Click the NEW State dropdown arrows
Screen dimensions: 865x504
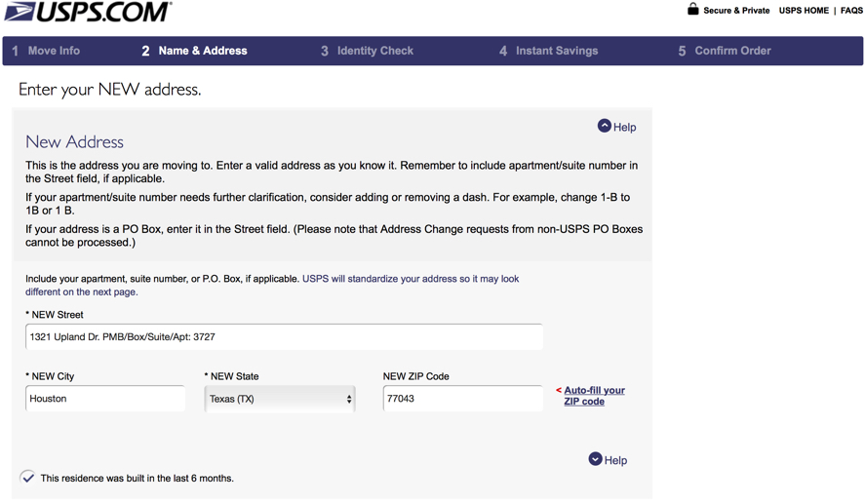[349, 399]
